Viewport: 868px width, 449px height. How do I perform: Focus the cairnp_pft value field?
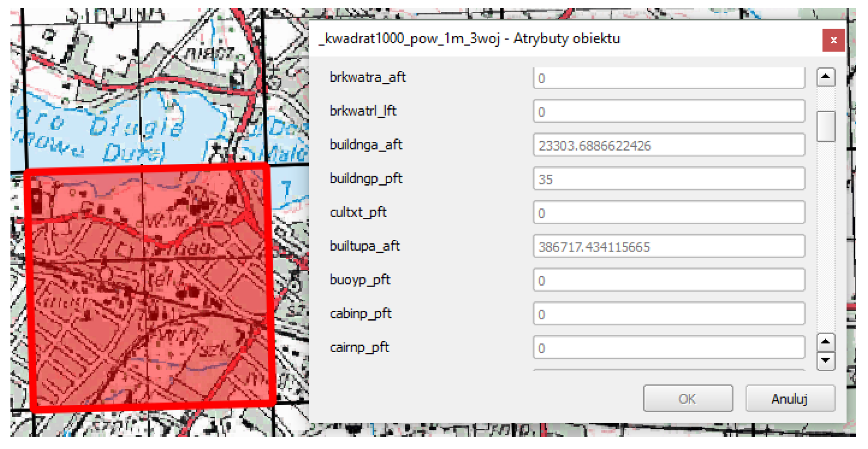pyautogui.click(x=668, y=348)
